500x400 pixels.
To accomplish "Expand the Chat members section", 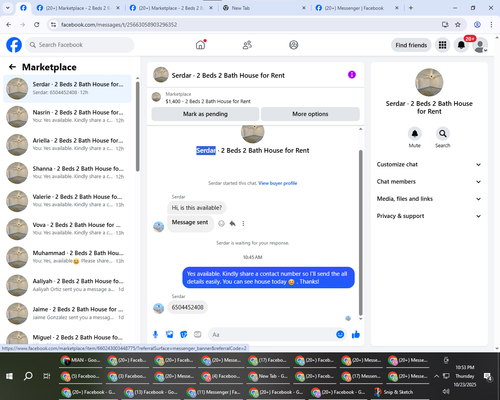I will pyautogui.click(x=429, y=182).
